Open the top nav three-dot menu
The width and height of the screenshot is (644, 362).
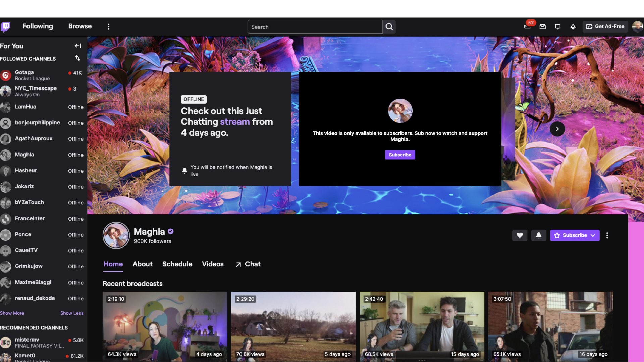(x=108, y=27)
